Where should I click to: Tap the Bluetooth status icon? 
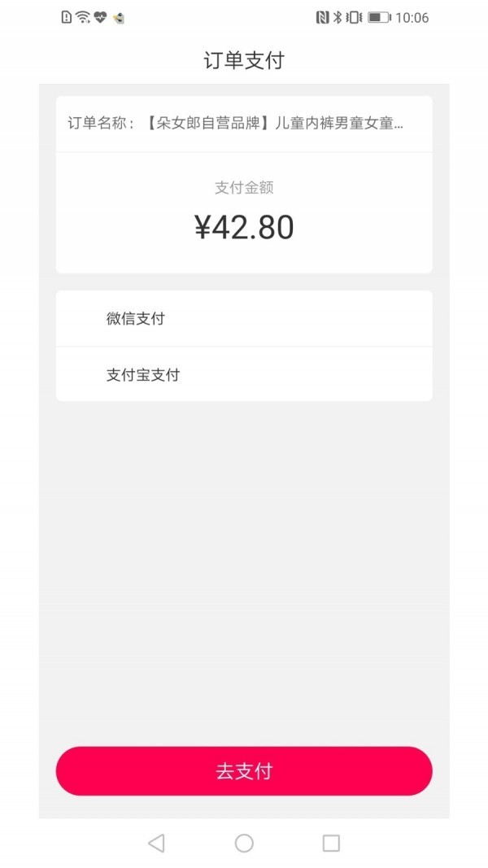pyautogui.click(x=338, y=17)
